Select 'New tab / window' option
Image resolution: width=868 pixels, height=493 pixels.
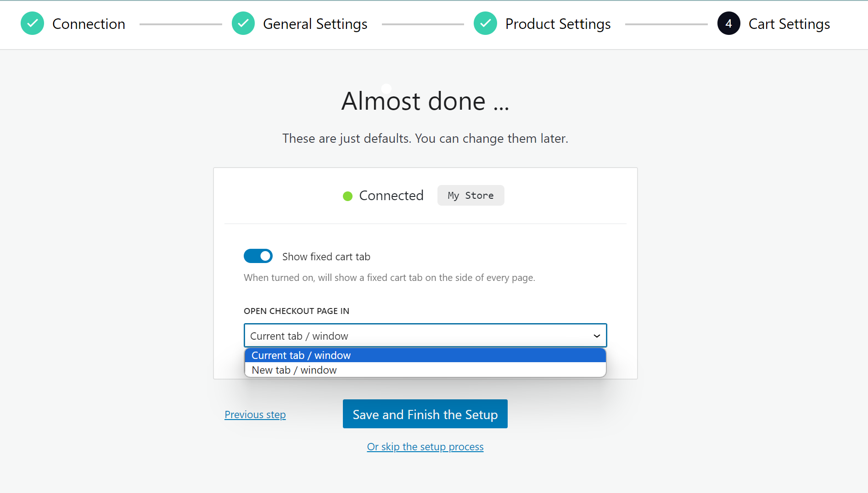pyautogui.click(x=294, y=370)
